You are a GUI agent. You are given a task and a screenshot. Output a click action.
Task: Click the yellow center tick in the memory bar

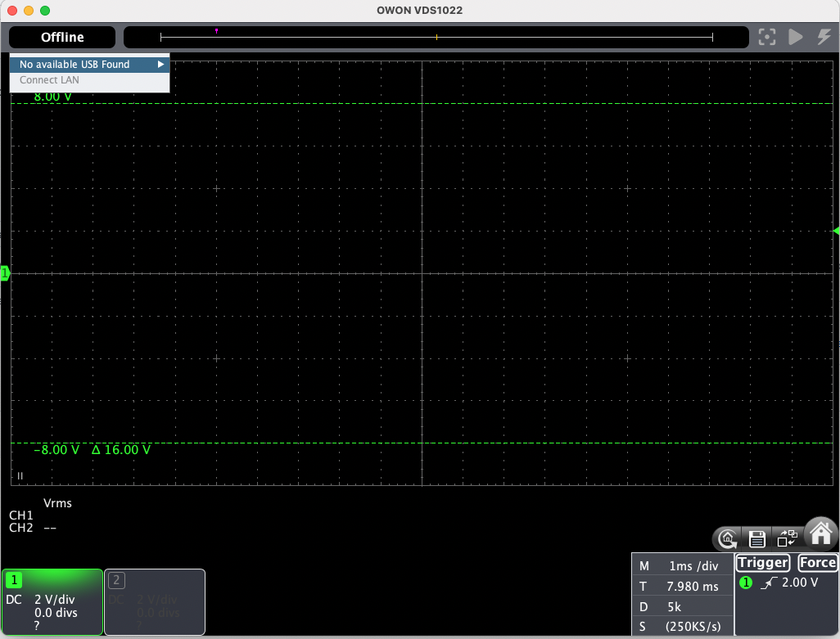pos(436,37)
